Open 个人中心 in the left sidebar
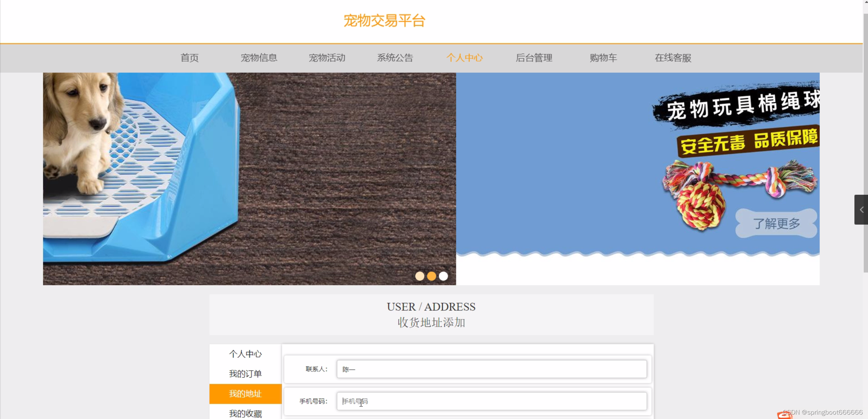Viewport: 868px width, 419px height. point(245,354)
